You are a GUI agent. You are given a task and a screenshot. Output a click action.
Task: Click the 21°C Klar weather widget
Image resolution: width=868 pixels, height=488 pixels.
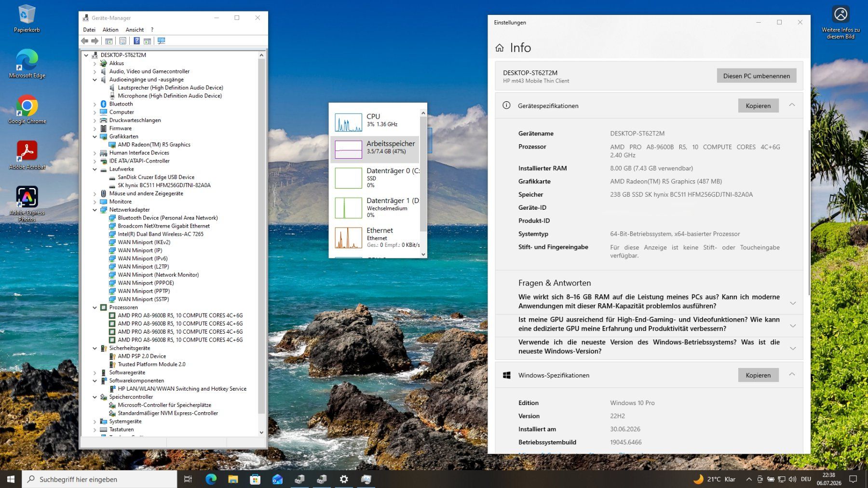click(714, 479)
